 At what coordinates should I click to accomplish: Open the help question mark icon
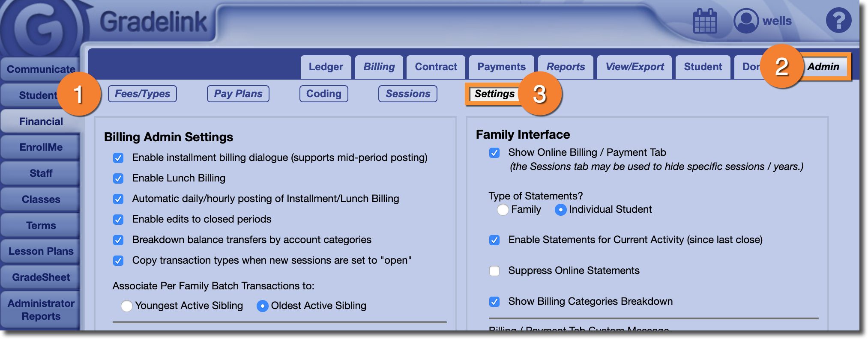coord(838,21)
